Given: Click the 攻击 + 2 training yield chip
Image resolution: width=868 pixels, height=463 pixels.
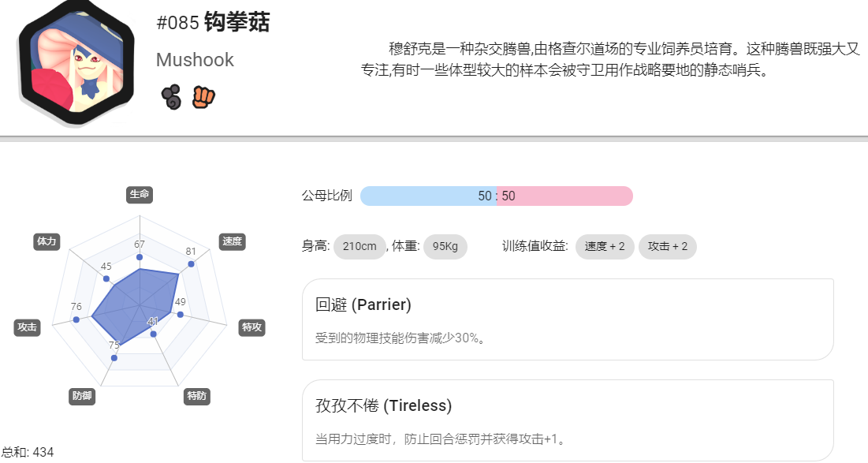Looking at the screenshot, I should (668, 246).
